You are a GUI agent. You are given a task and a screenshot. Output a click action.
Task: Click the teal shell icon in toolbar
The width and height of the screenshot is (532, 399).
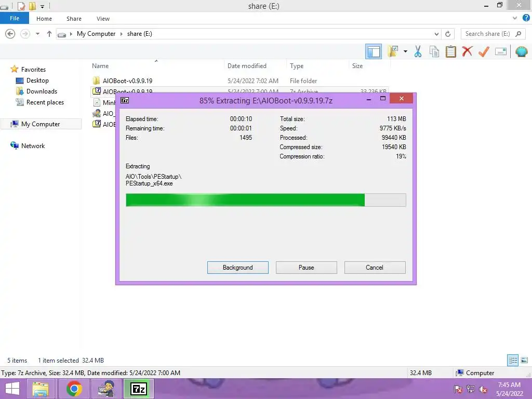(521, 51)
